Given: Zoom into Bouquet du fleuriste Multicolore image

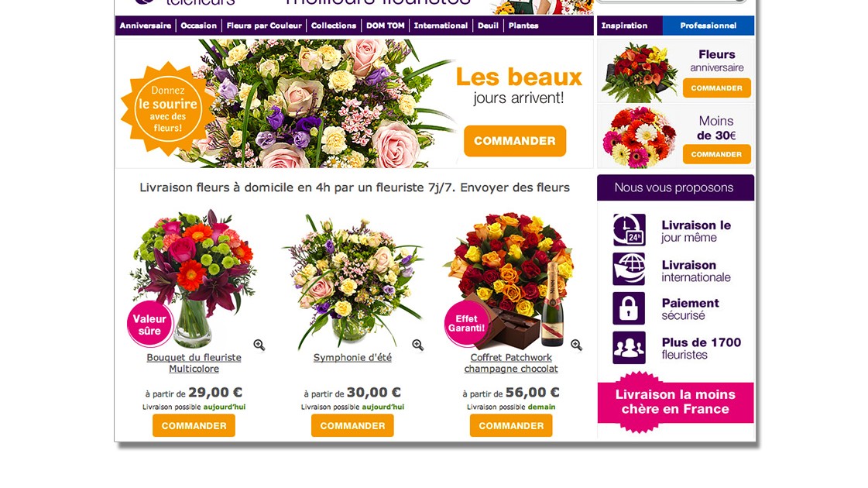Looking at the screenshot, I should (x=259, y=345).
